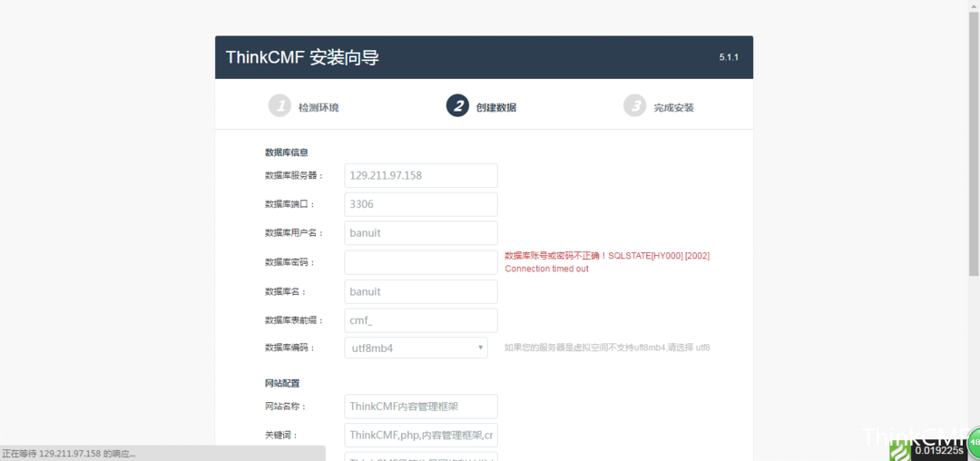The width and height of the screenshot is (980, 461).
Task: Select the 创建数据 step label
Action: pos(496,107)
